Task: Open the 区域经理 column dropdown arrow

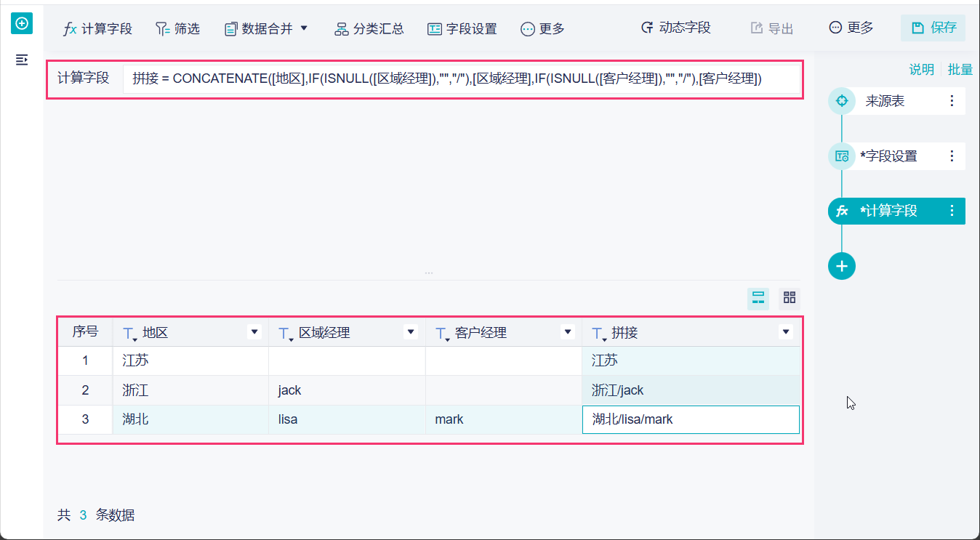Action: [411, 332]
